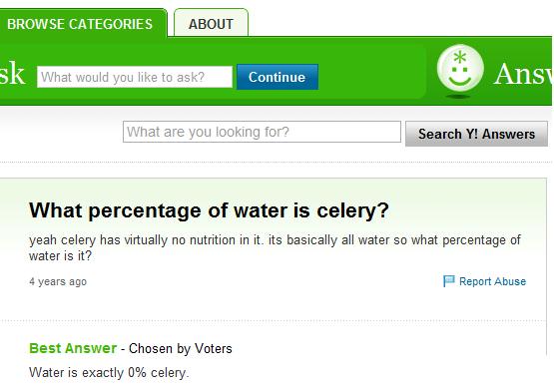The image size is (554, 392).
Task: Focus the 'What are you looking for?' search box
Action: click(x=262, y=132)
